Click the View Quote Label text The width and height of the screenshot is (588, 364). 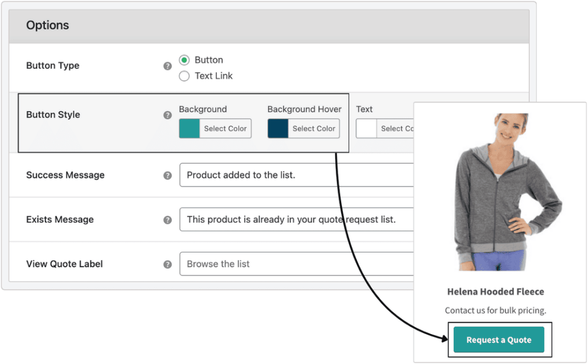point(64,264)
